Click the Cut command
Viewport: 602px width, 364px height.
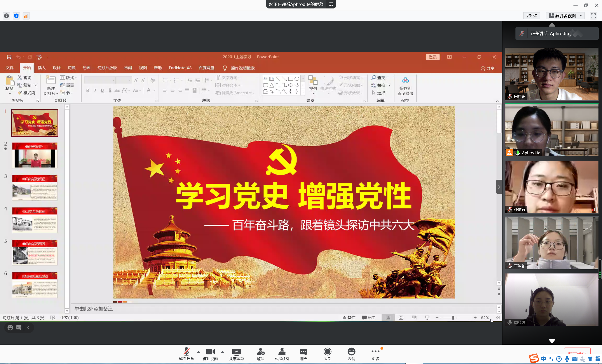24,78
